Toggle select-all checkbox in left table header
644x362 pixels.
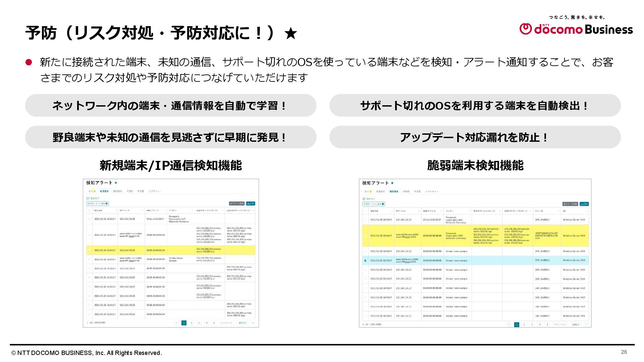(89, 210)
